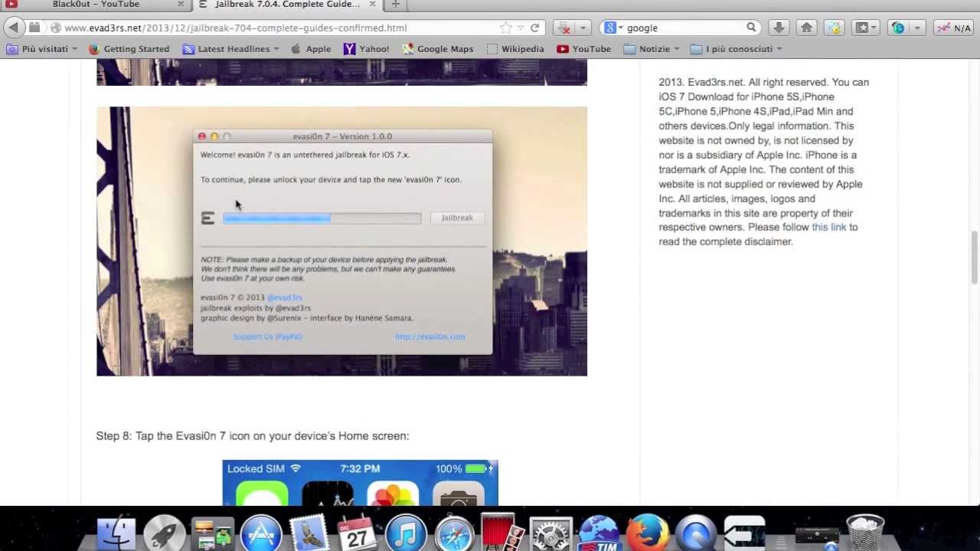Open a new tab with plus button

395,5
